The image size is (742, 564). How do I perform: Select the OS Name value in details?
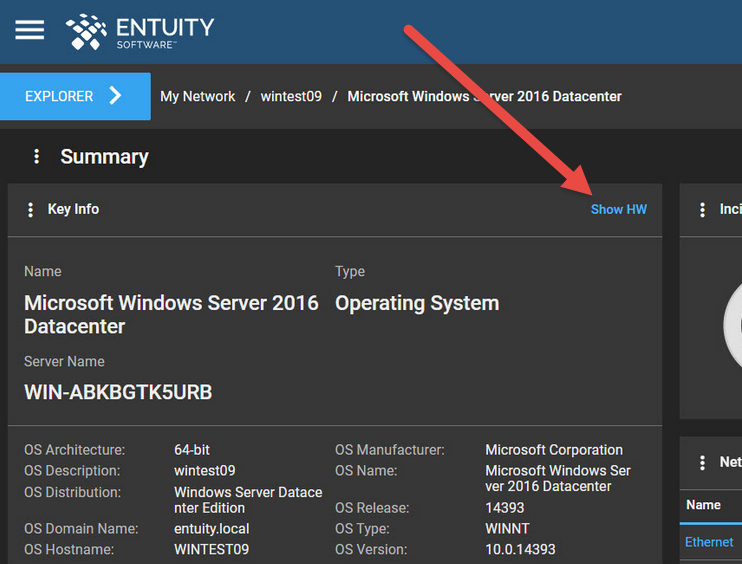(557, 478)
